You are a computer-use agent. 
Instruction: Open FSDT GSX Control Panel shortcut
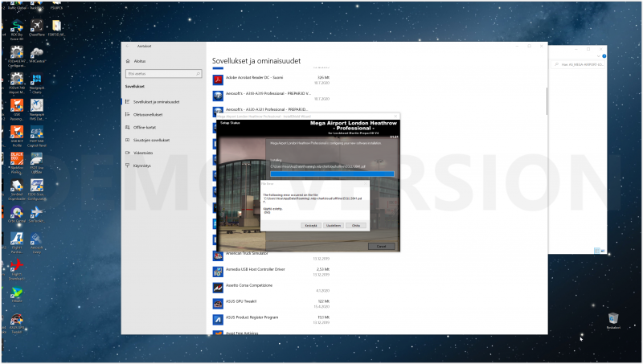coord(37,137)
